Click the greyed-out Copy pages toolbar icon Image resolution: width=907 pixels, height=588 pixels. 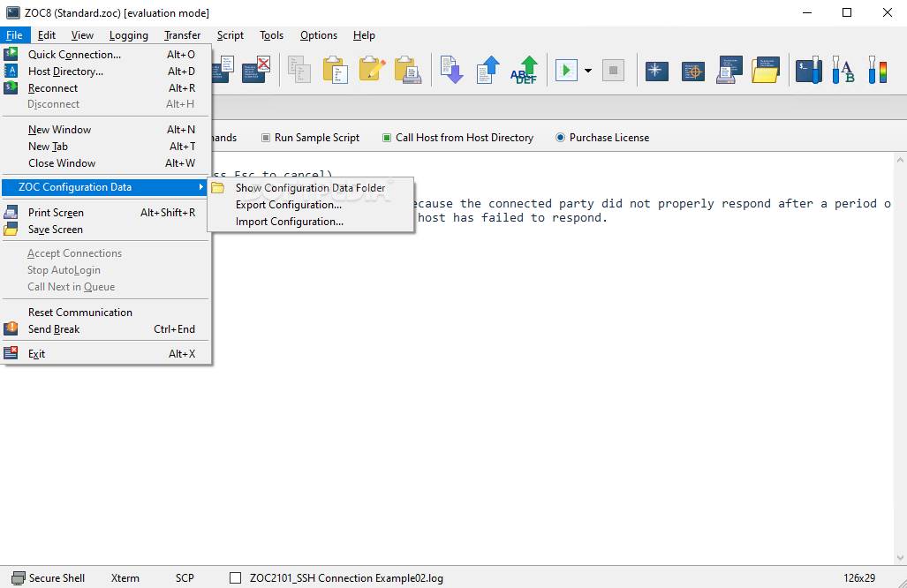pyautogui.click(x=299, y=70)
